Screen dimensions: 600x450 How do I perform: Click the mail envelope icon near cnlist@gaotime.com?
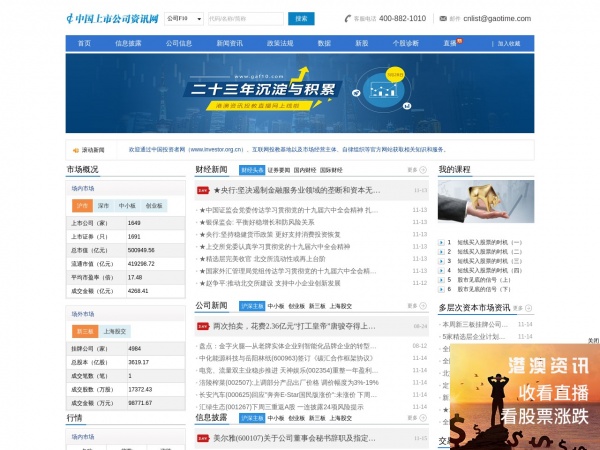point(443,18)
